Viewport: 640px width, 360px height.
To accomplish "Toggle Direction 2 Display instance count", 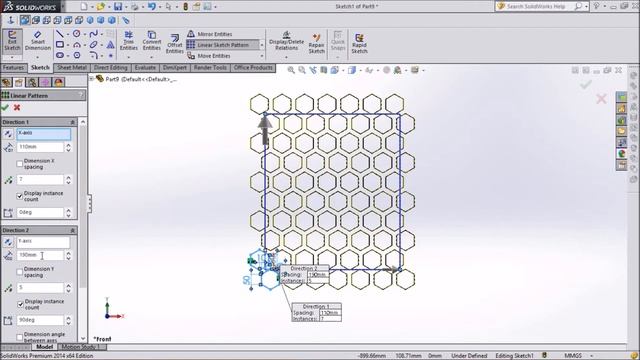I will [20, 304].
